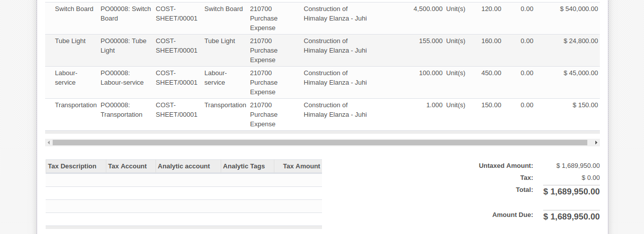Click the $ 45,000.00 subtotal cell
The width and height of the screenshot is (644, 234).
pyautogui.click(x=580, y=73)
